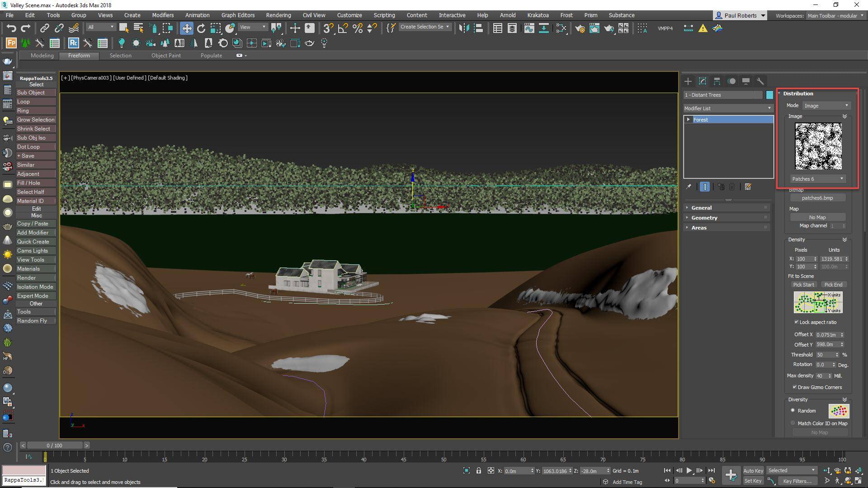Viewport: 868px width, 488px height.
Task: Open the Rendering menu
Action: pyautogui.click(x=278, y=15)
